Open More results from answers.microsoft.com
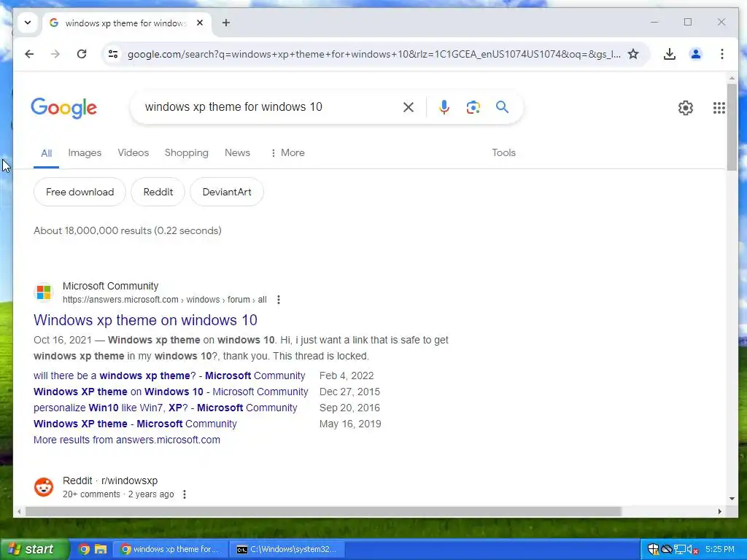The width and height of the screenshot is (747, 560). [127, 440]
